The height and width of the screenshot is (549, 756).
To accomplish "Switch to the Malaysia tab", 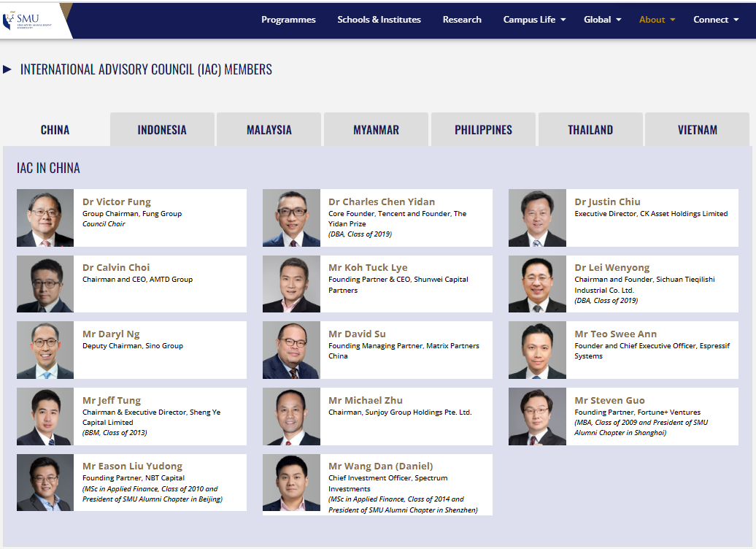I will pyautogui.click(x=269, y=130).
